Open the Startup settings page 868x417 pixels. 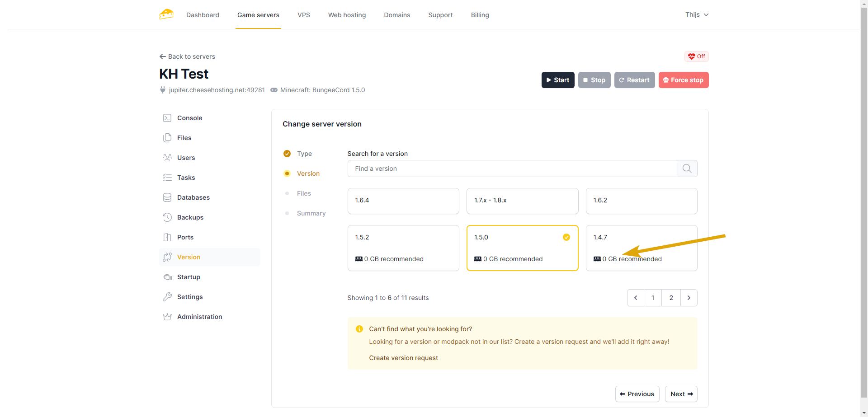(x=189, y=277)
